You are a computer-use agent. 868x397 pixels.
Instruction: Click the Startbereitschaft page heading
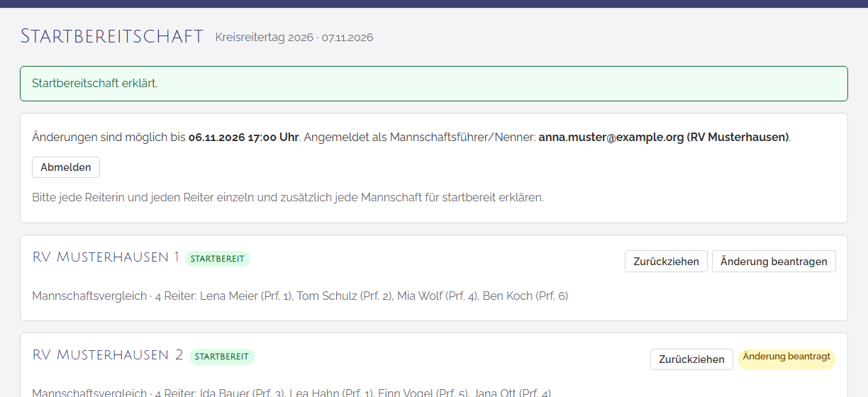point(112,36)
